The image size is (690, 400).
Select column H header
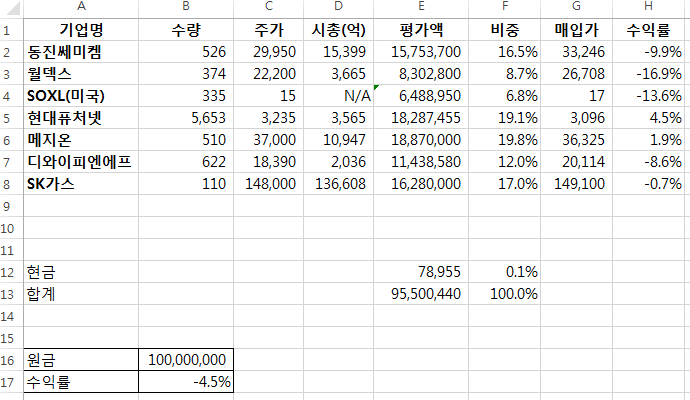coord(648,6)
